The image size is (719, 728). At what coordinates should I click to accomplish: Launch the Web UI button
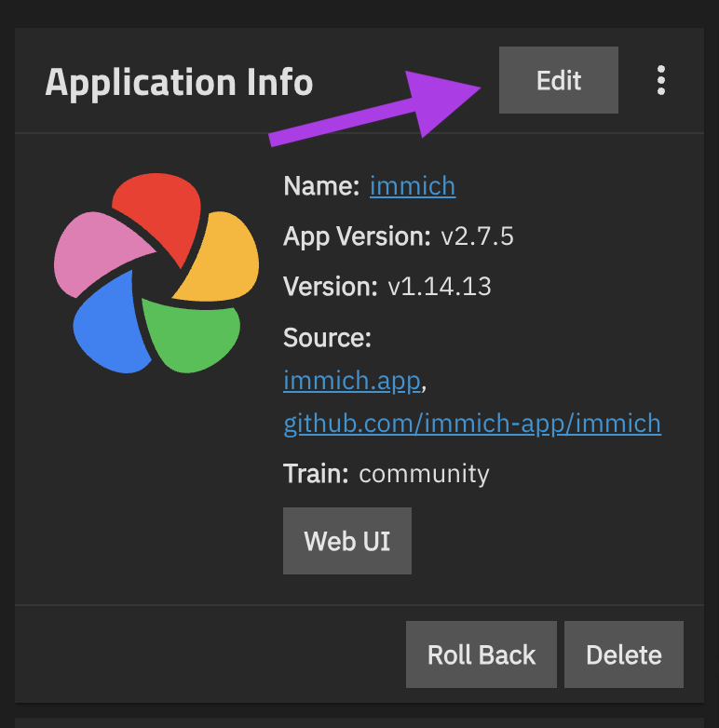tap(346, 541)
